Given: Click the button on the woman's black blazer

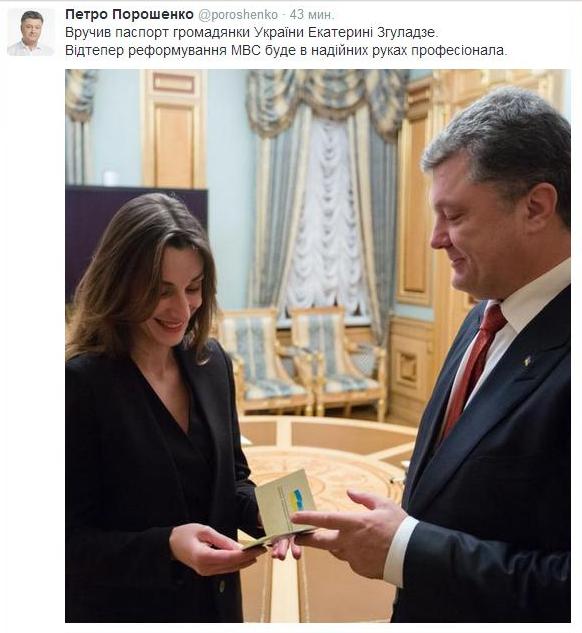Looking at the screenshot, I should click(222, 585).
